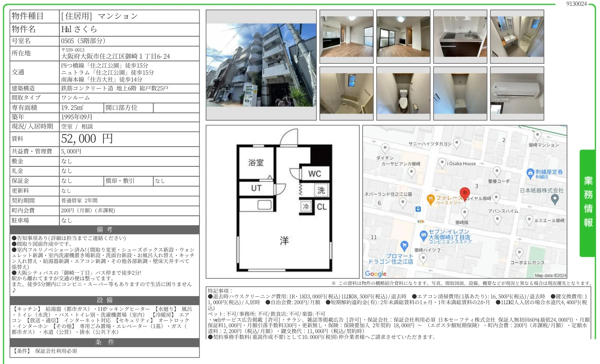The image size is (600, 364).
Task: Click the Pro Mart shopping cart icon
Action: (x=404, y=246)
